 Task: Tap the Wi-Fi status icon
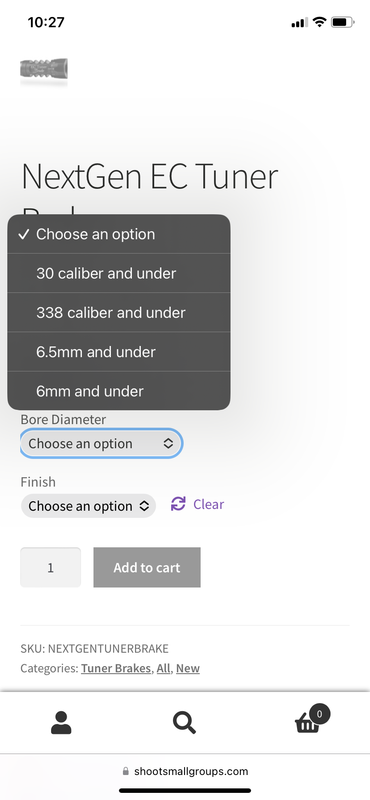(x=319, y=22)
